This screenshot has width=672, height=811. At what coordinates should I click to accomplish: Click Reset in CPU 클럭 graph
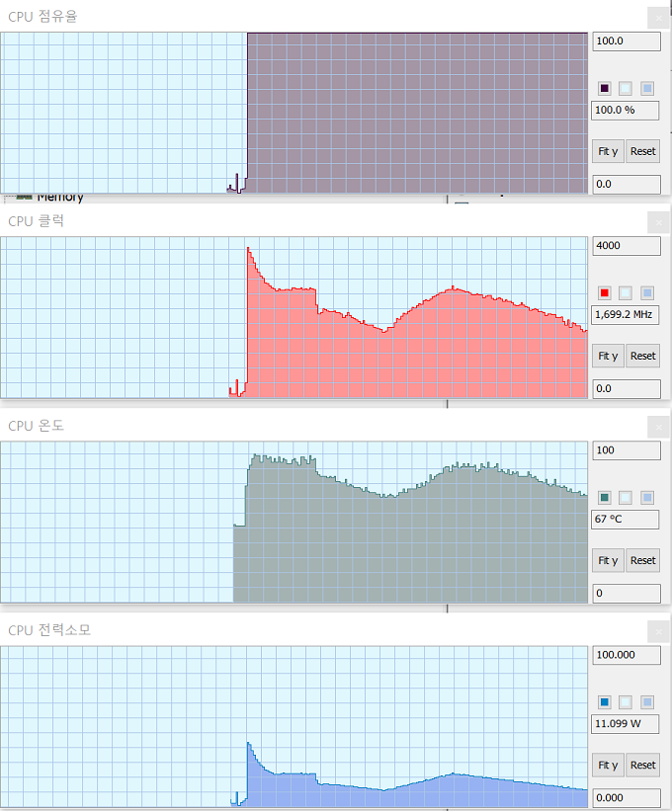(643, 356)
